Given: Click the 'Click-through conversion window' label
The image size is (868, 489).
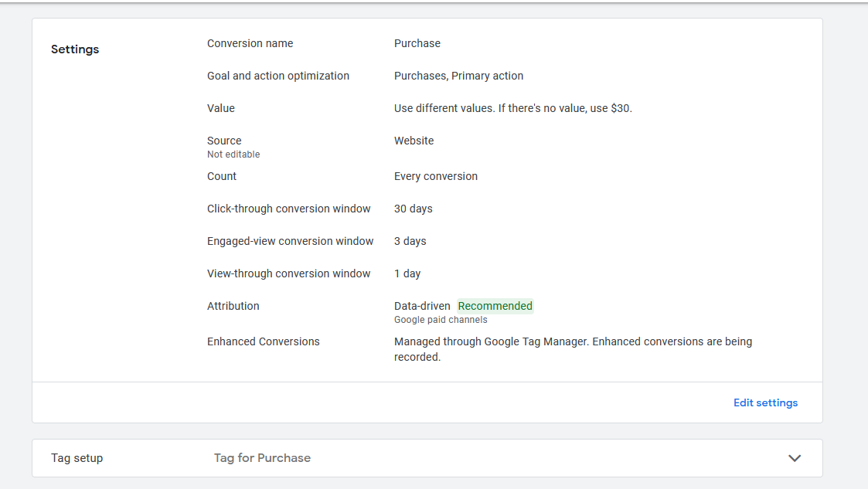Looking at the screenshot, I should coord(289,209).
